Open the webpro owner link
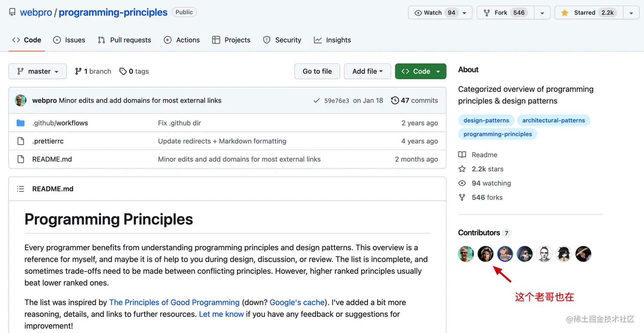This screenshot has height=333, width=644. [36, 12]
